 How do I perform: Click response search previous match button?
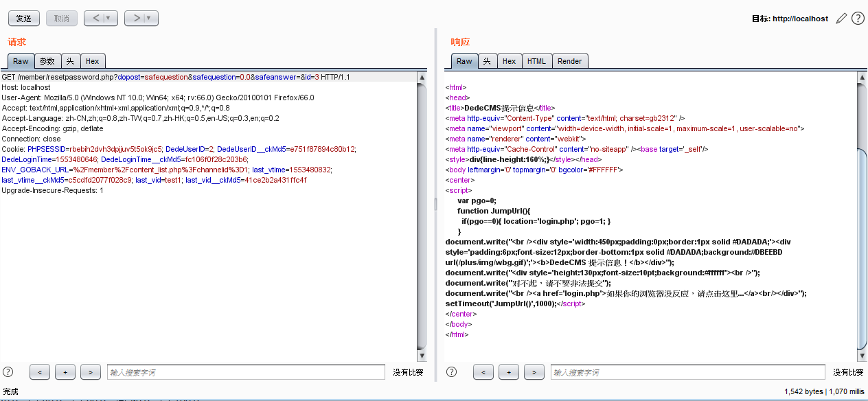[483, 372]
